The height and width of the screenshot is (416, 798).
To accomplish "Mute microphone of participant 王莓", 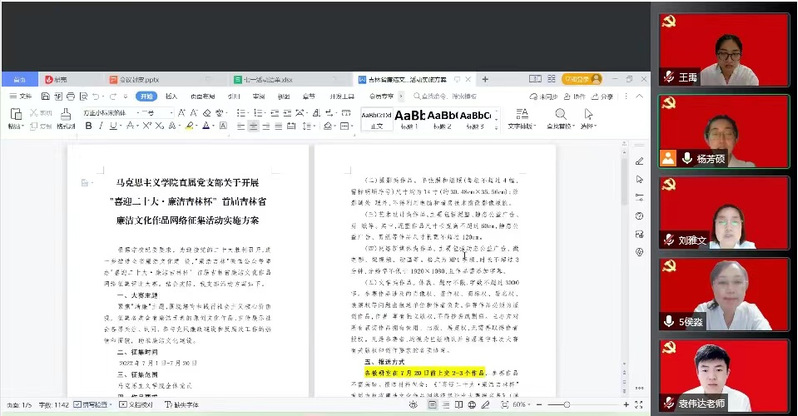I will tap(669, 76).
